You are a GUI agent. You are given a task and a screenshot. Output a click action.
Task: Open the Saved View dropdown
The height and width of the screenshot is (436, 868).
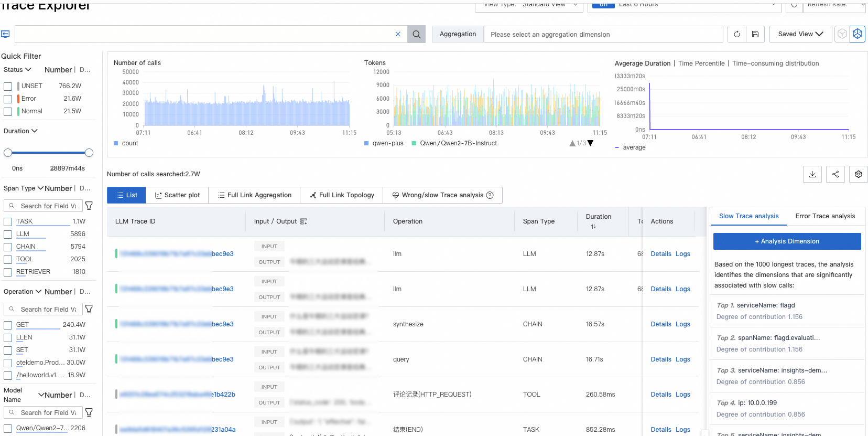click(x=800, y=34)
